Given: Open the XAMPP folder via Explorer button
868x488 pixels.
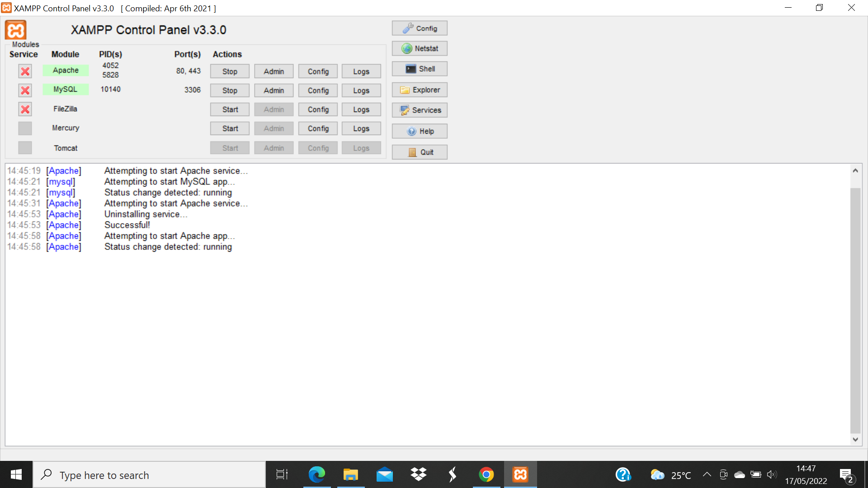Looking at the screenshot, I should tap(419, 89).
